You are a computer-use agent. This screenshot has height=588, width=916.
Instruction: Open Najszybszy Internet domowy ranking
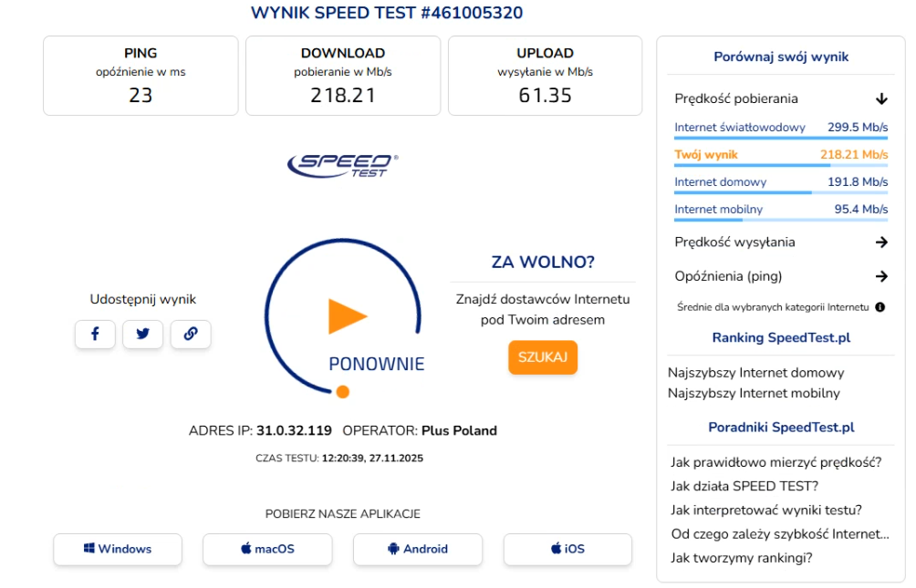[x=756, y=373]
